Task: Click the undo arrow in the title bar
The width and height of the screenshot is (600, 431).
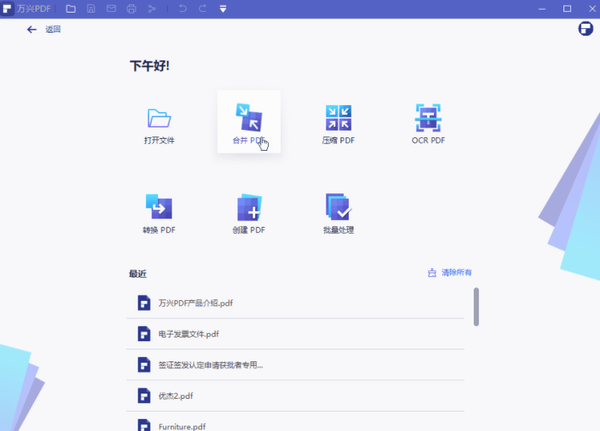Action: pos(183,8)
